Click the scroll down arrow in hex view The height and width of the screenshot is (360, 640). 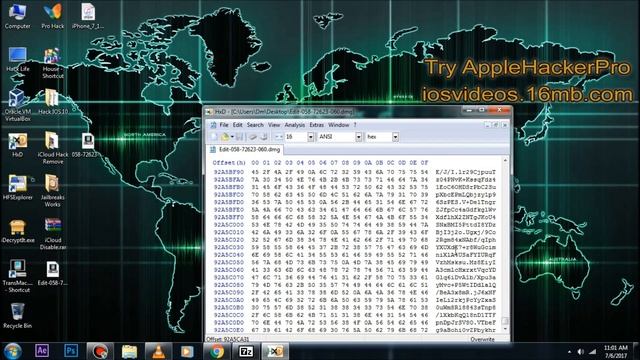tap(505, 329)
